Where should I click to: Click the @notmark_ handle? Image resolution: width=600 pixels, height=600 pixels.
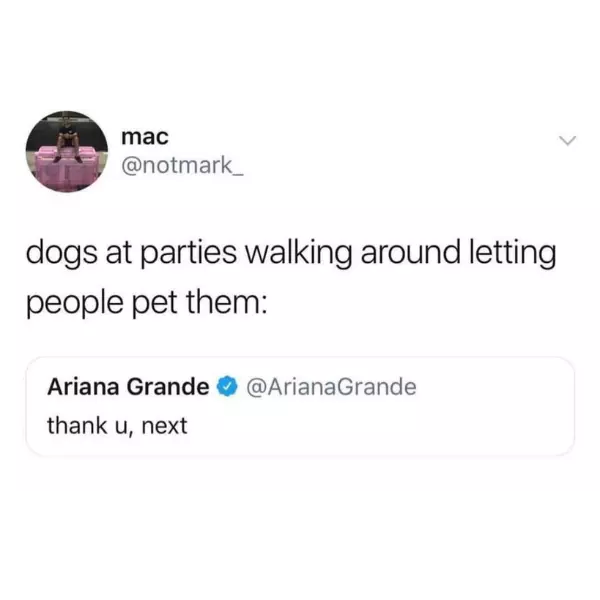(x=182, y=166)
